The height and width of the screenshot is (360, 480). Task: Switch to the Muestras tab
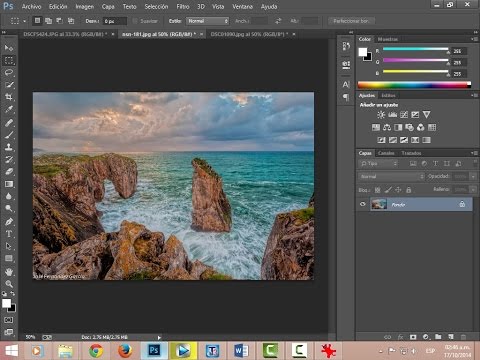(388, 39)
